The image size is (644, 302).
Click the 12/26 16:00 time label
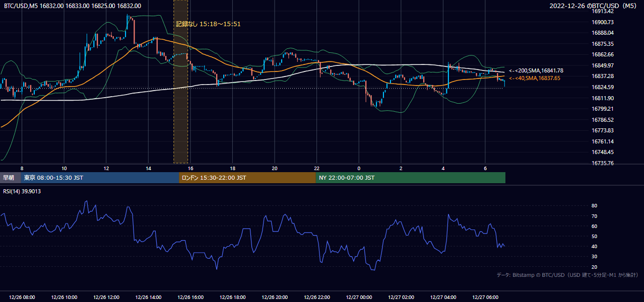(x=190, y=297)
